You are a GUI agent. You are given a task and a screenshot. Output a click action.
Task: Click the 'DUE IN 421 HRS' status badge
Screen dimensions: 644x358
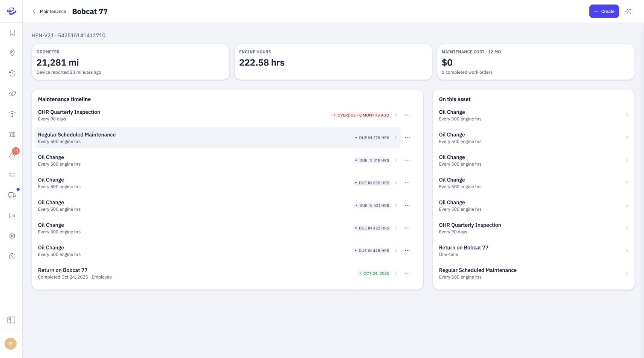coord(372,206)
